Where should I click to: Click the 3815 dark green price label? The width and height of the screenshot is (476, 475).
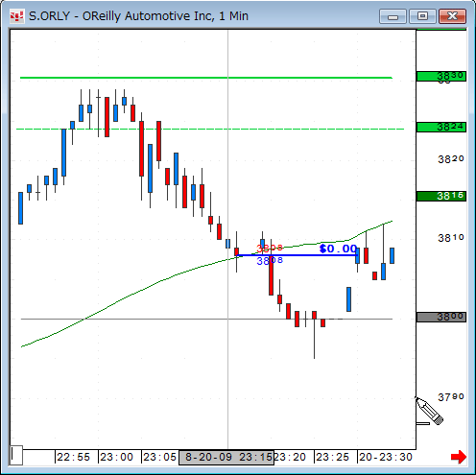click(x=441, y=196)
